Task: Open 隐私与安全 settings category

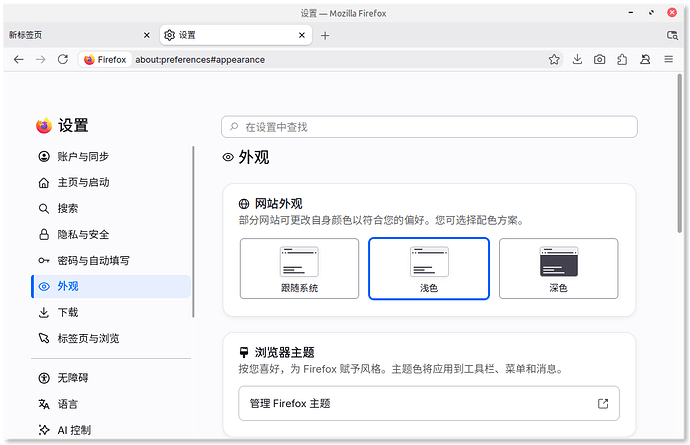Action: point(111,234)
